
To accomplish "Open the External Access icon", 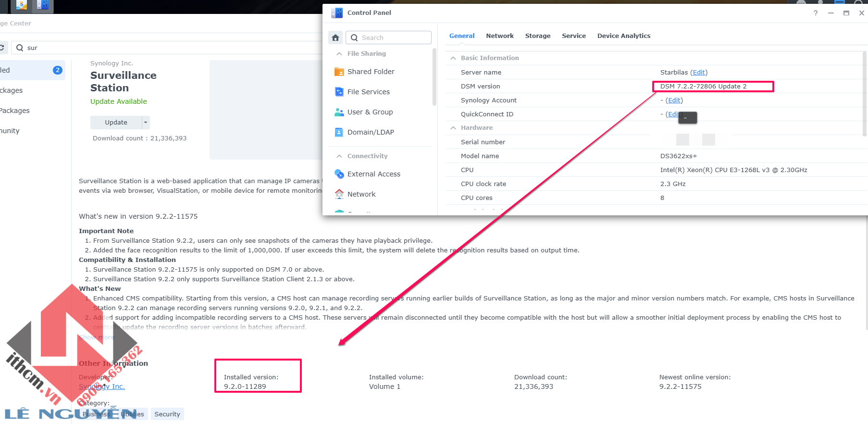I will [x=339, y=174].
